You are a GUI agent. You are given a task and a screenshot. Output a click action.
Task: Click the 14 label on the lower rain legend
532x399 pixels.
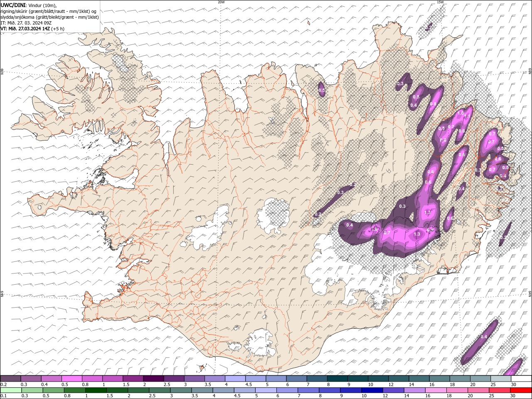coord(406,396)
